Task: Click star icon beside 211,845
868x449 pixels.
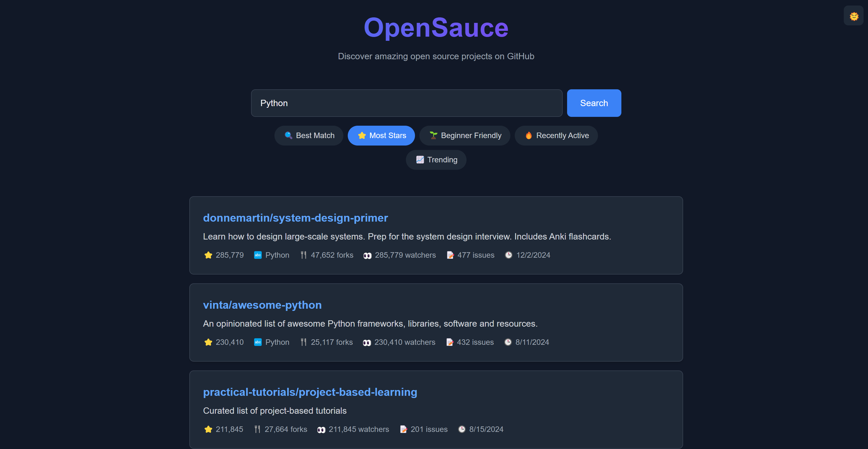Action: pos(208,429)
